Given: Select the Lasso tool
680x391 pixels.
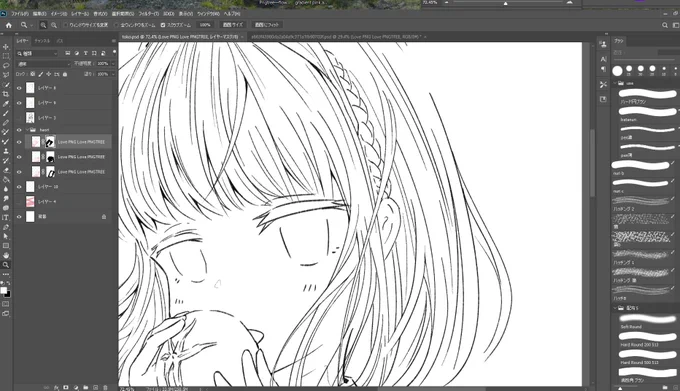Looking at the screenshot, I should pos(6,66).
